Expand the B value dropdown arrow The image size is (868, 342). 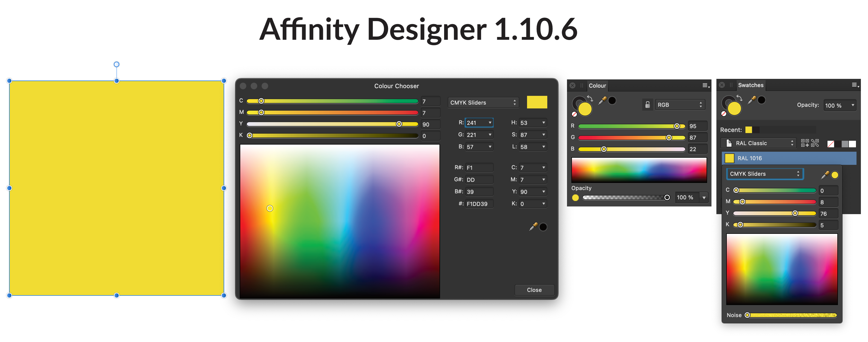pyautogui.click(x=490, y=147)
